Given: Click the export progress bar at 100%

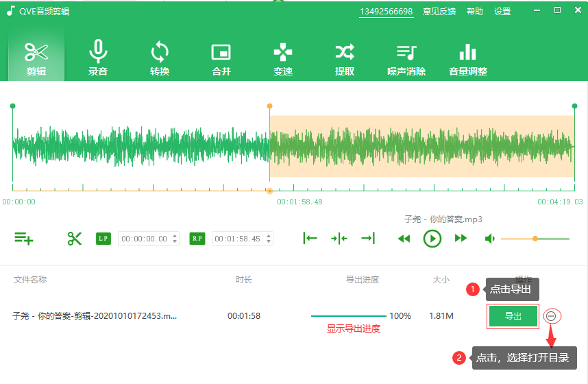Looking at the screenshot, I should 348,316.
